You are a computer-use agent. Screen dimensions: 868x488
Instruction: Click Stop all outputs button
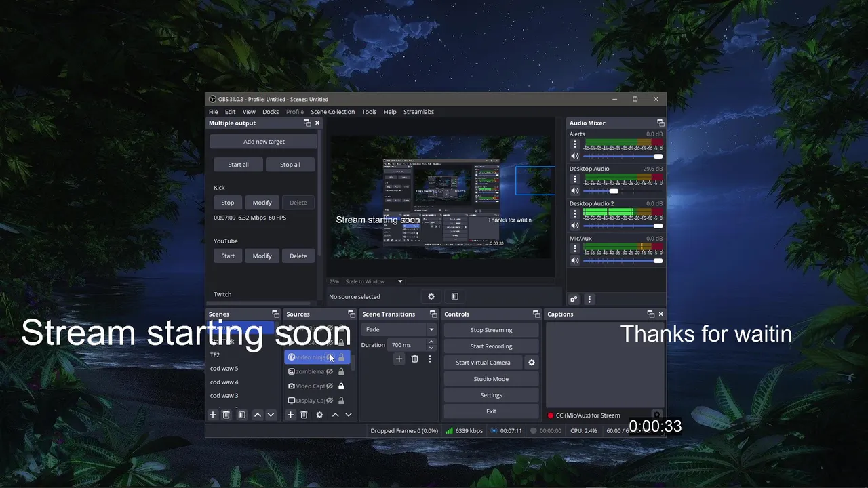pos(290,165)
